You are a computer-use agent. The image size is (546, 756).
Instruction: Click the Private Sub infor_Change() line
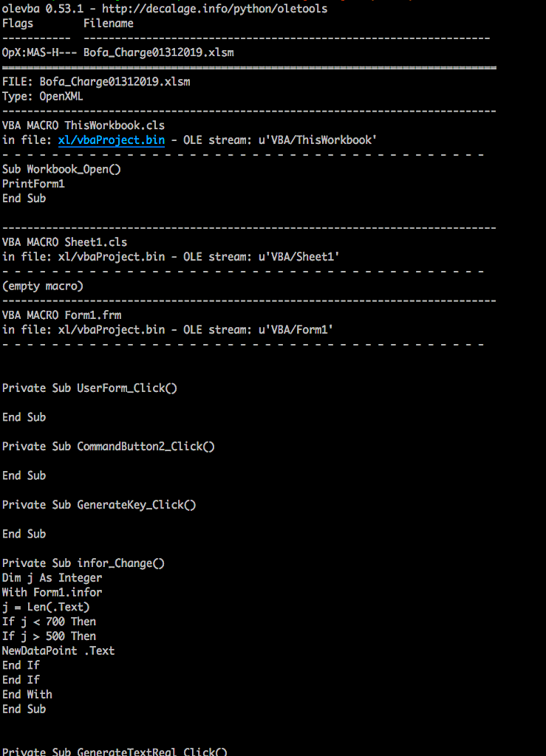(x=83, y=563)
